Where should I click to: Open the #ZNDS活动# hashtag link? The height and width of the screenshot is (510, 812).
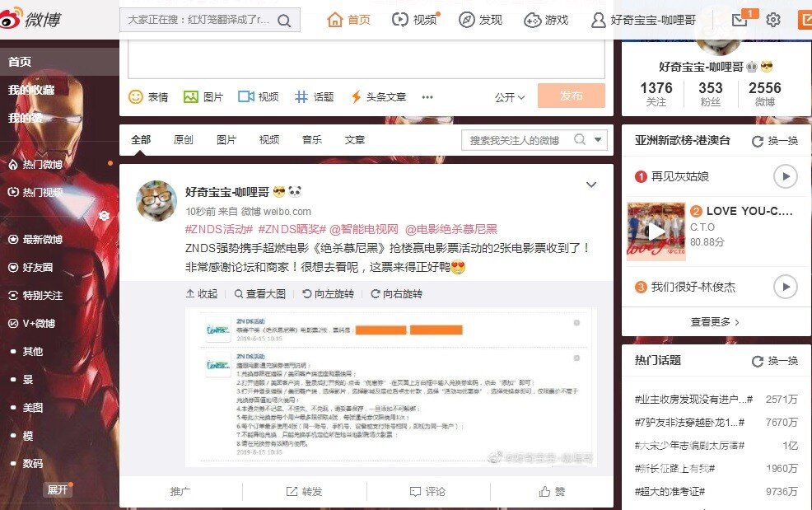(x=218, y=229)
